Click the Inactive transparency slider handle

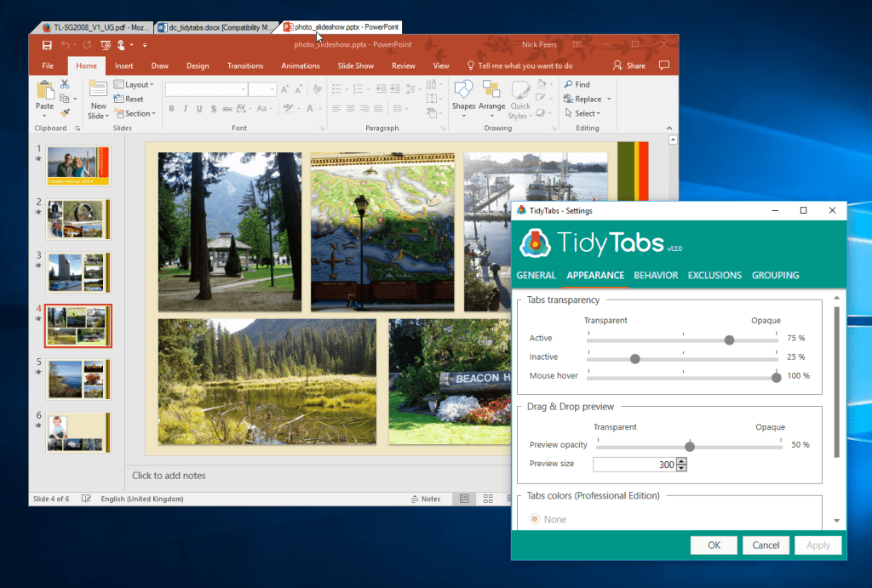[634, 358]
